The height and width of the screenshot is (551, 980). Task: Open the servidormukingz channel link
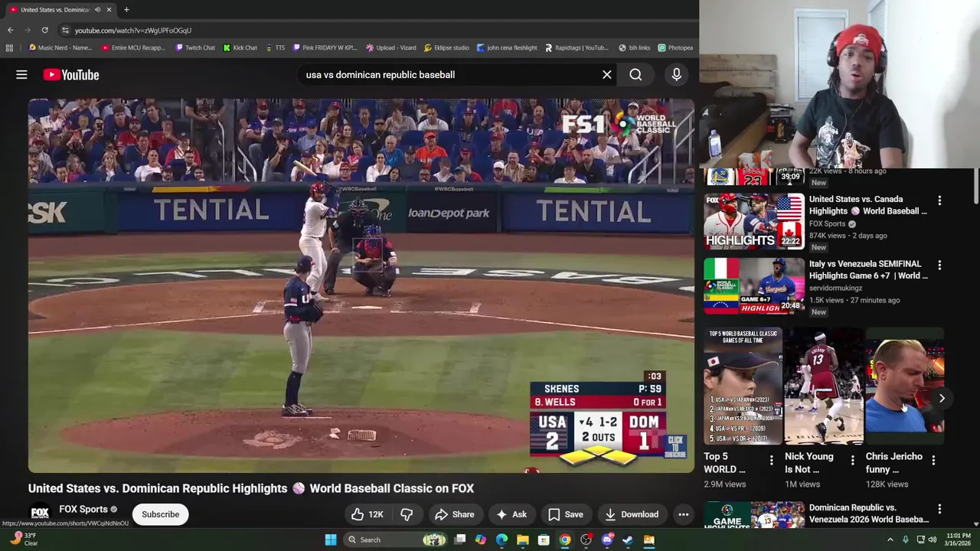tap(835, 288)
